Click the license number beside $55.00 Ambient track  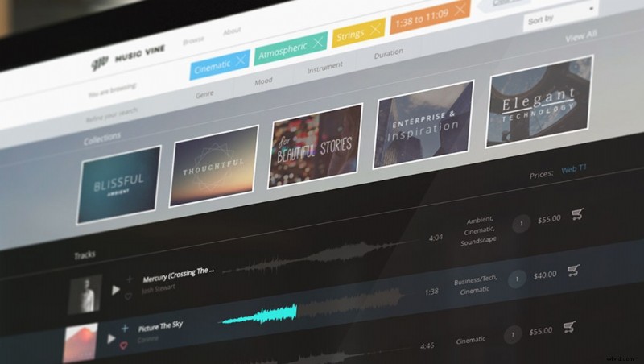pos(521,224)
